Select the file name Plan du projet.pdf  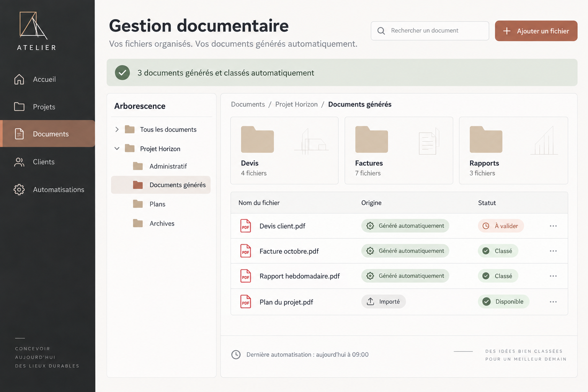tap(286, 302)
